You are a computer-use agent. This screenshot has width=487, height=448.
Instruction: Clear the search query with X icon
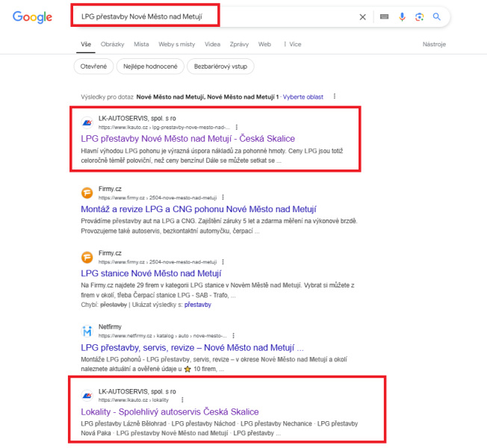pyautogui.click(x=362, y=17)
